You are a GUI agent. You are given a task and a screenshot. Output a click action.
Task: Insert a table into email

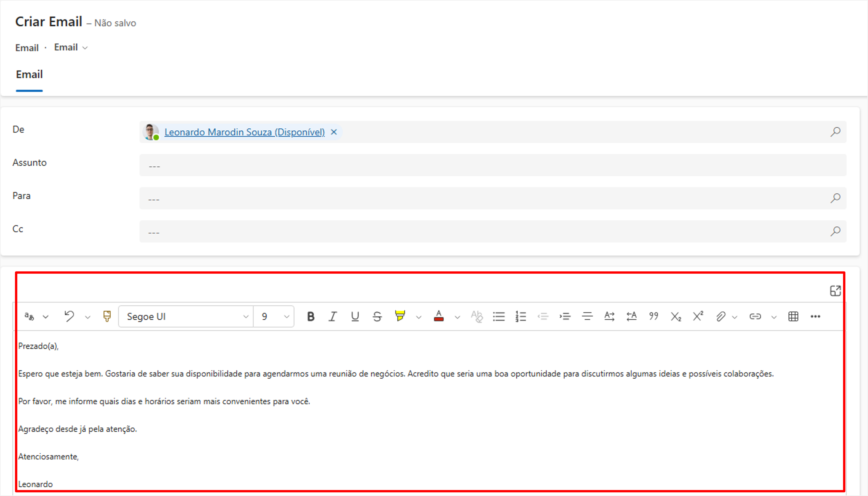coord(793,316)
